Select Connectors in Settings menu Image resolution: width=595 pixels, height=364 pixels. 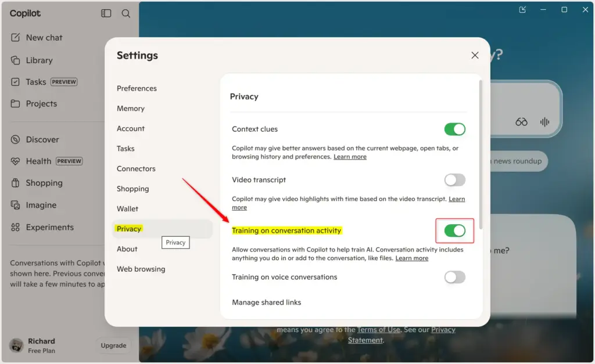pos(136,169)
